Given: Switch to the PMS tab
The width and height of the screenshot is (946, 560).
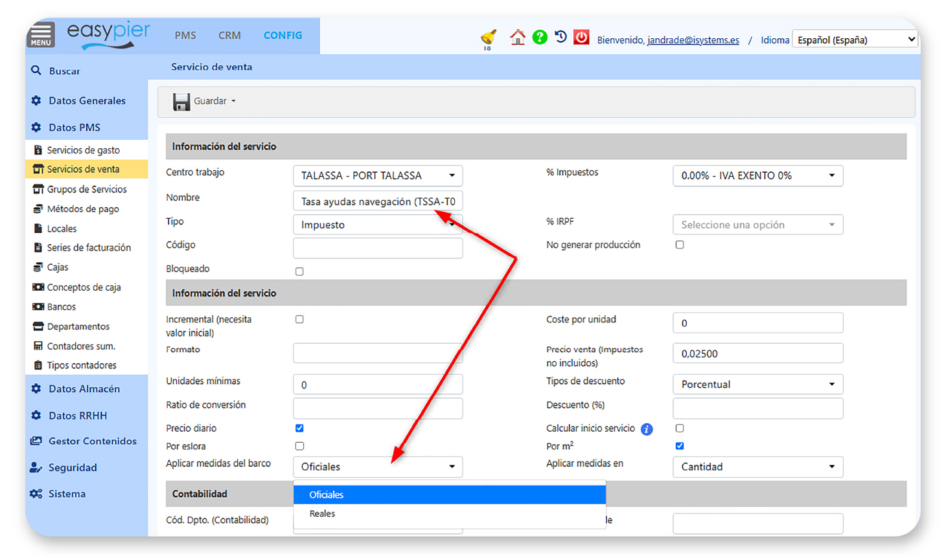Looking at the screenshot, I should (185, 36).
